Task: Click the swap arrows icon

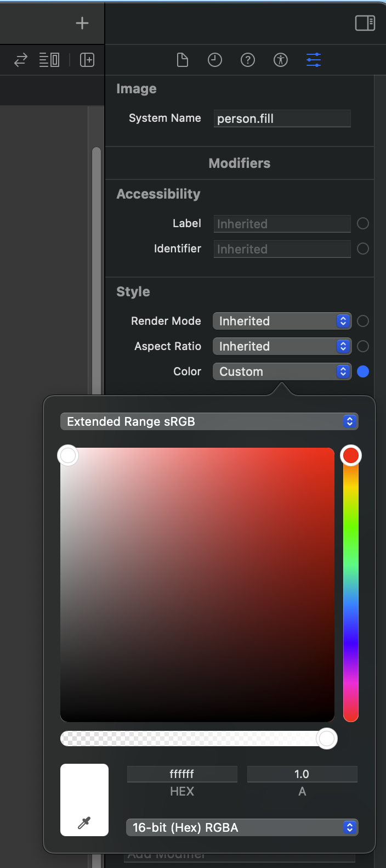Action: [21, 60]
